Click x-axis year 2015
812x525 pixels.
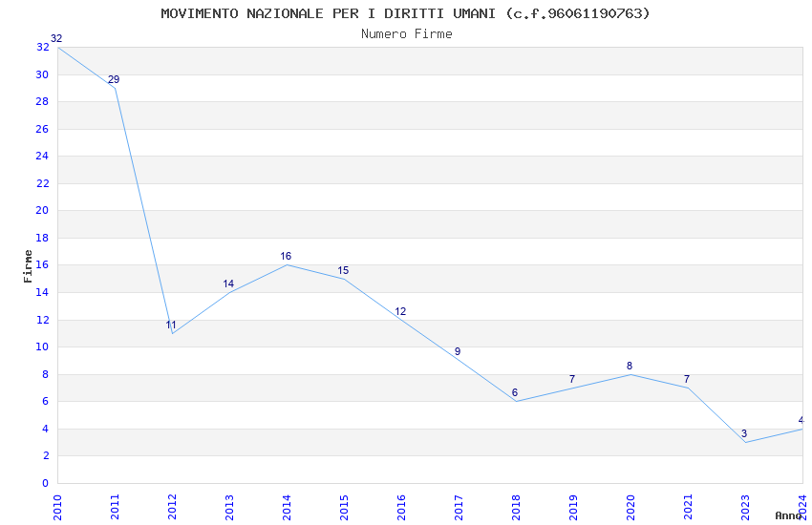[x=344, y=507]
